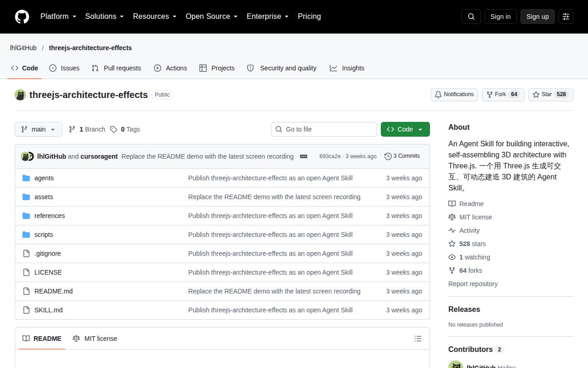Click the Go to file search field

pyautogui.click(x=324, y=129)
